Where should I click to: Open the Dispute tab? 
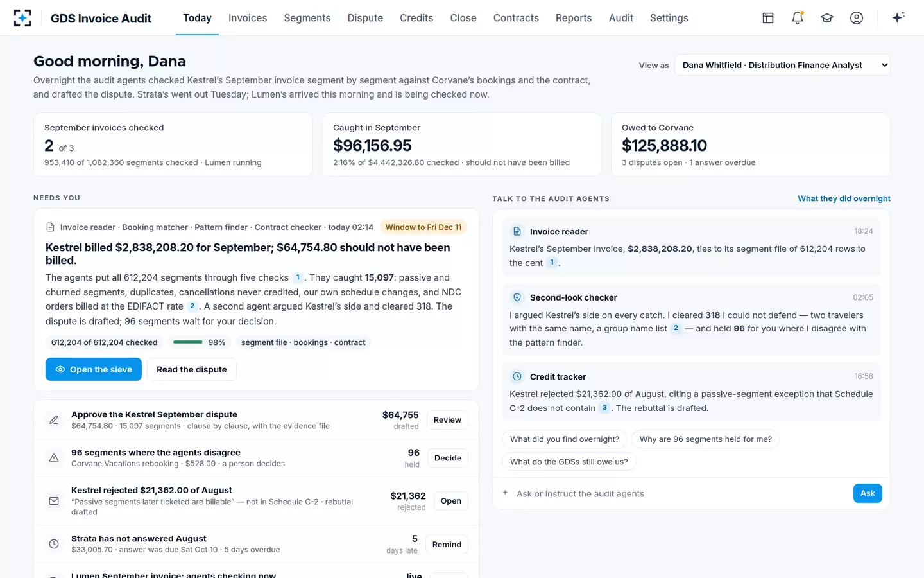365,18
